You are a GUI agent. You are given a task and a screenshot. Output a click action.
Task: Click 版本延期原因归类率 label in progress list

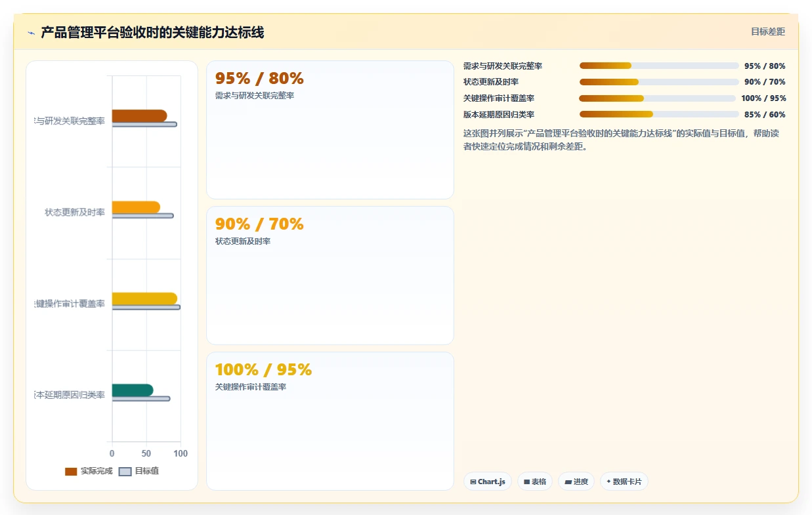click(x=499, y=115)
